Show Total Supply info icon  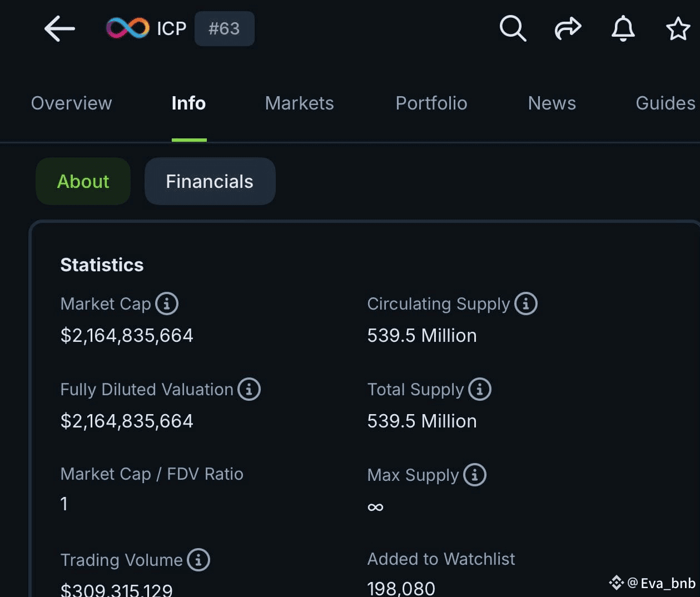click(x=480, y=389)
